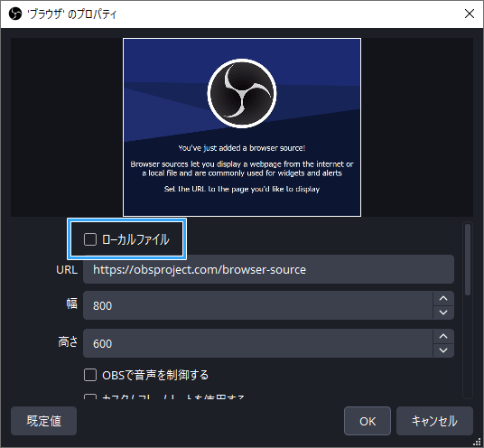This screenshot has height=448, width=484.
Task: Decrease 幅 with the down arrow
Action: pyautogui.click(x=443, y=313)
